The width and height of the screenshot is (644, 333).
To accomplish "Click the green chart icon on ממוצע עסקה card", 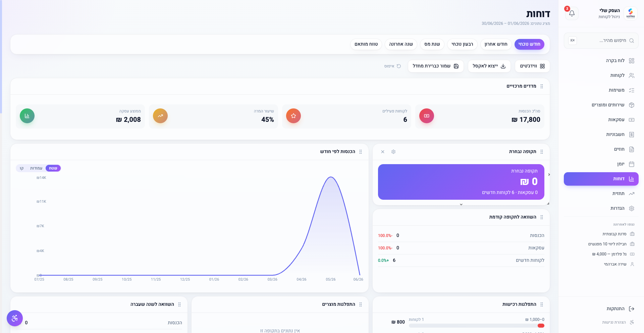I will (27, 116).
